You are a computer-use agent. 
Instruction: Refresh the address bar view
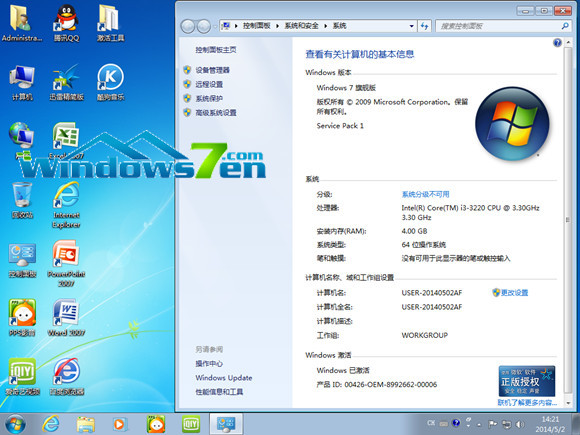[425, 26]
